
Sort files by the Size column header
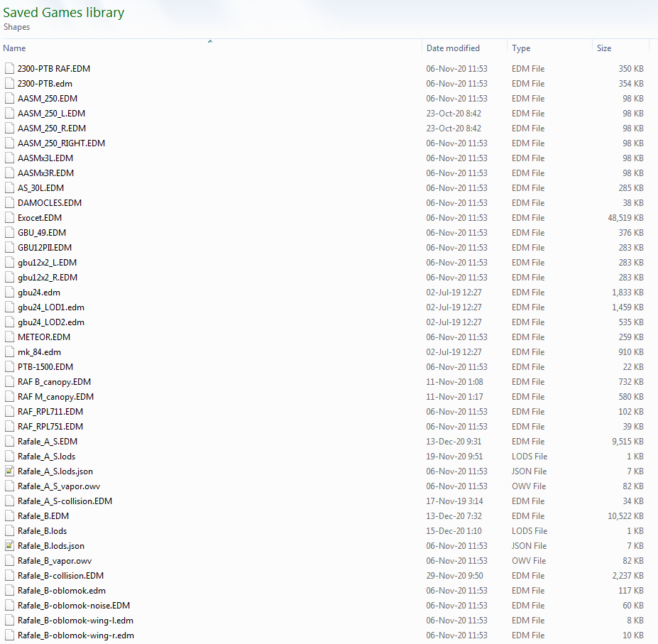pos(604,48)
